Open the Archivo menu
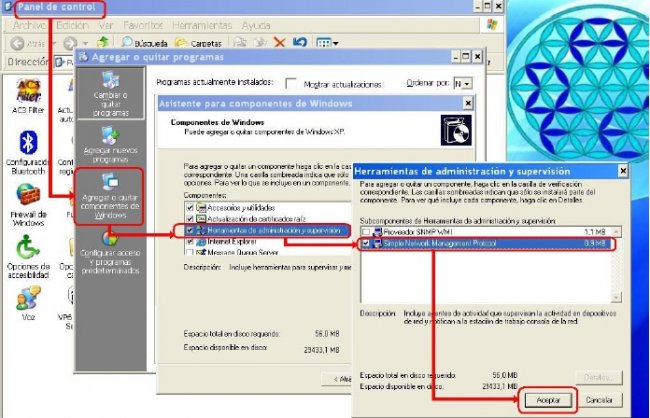Screen dimensions: 650x418 pos(29,25)
